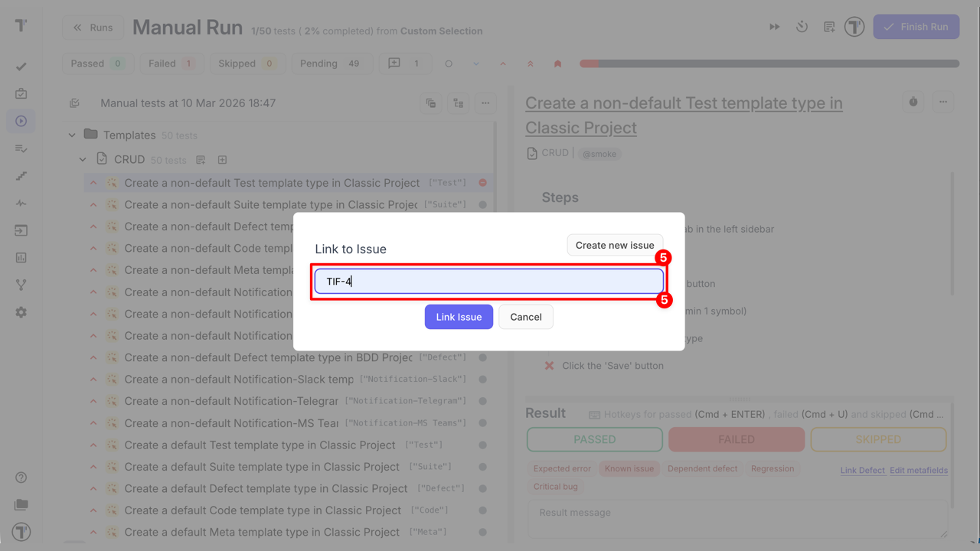Image resolution: width=980 pixels, height=551 pixels.
Task: Open Settings gear in the left sidebar
Action: pyautogui.click(x=21, y=312)
